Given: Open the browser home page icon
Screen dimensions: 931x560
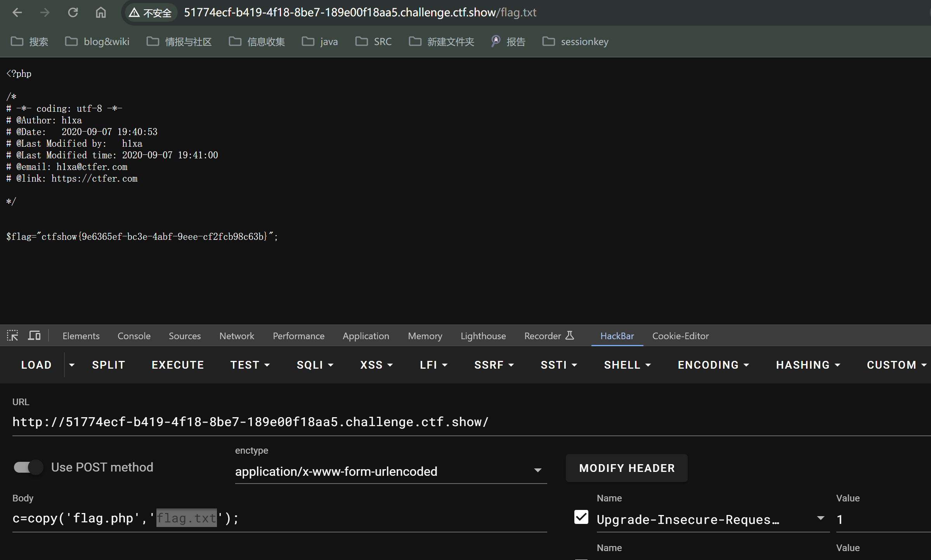Looking at the screenshot, I should point(101,12).
